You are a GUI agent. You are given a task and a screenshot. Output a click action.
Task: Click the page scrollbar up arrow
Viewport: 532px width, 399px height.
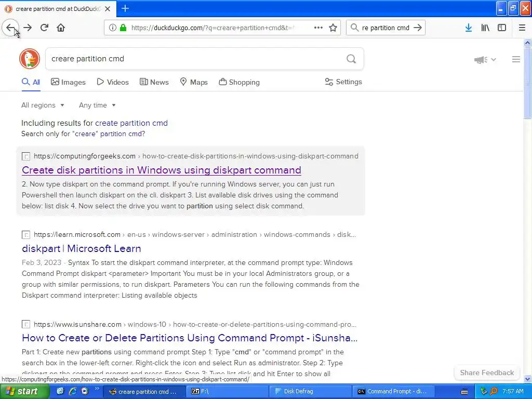coord(527,43)
